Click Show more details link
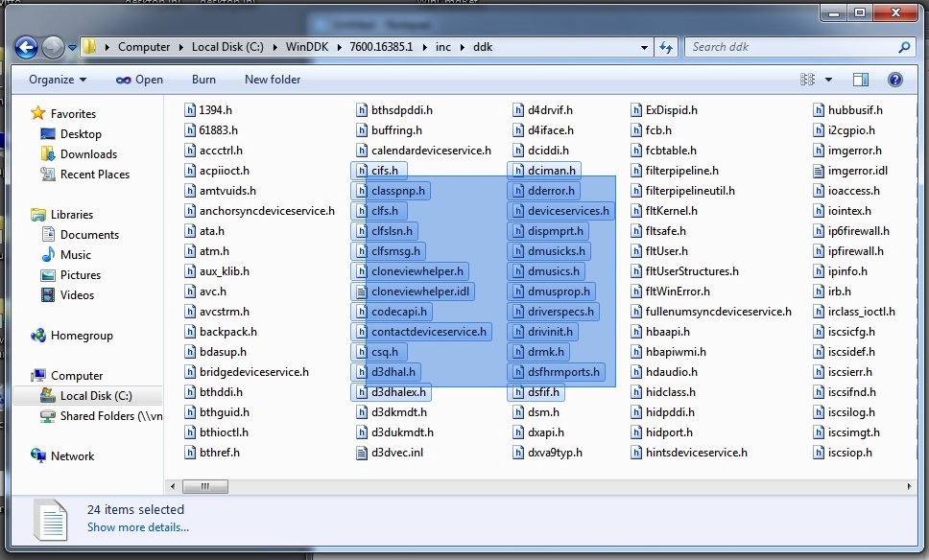Image resolution: width=929 pixels, height=560 pixels. coord(138,526)
